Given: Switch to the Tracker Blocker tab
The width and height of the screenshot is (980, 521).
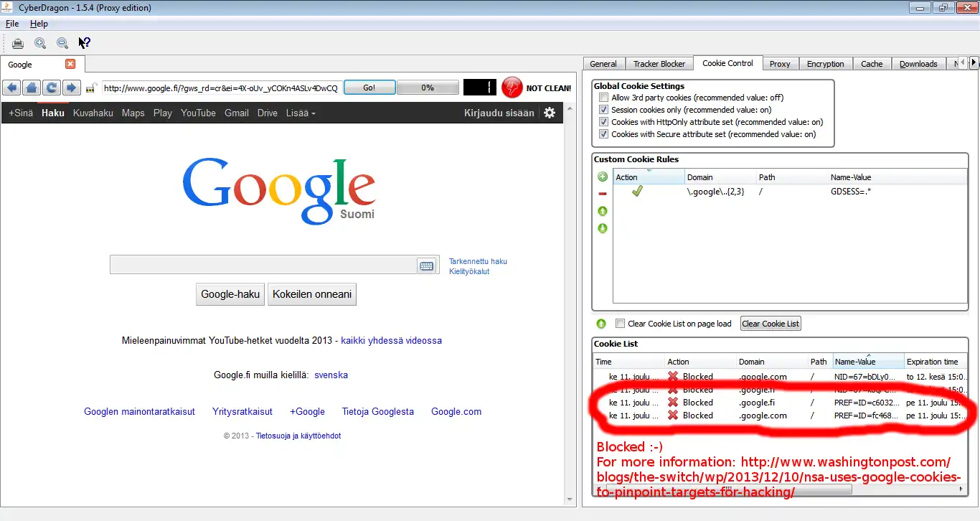Looking at the screenshot, I should click(659, 64).
